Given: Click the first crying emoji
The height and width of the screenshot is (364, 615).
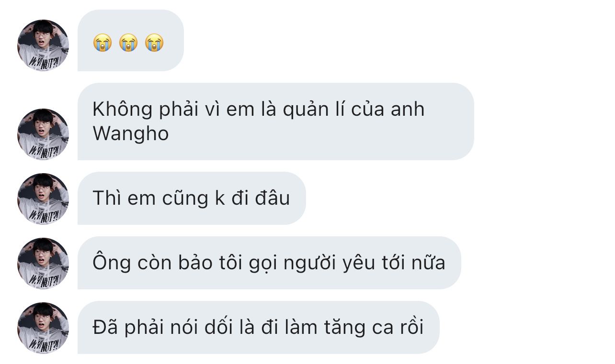Looking at the screenshot, I should pos(102,43).
